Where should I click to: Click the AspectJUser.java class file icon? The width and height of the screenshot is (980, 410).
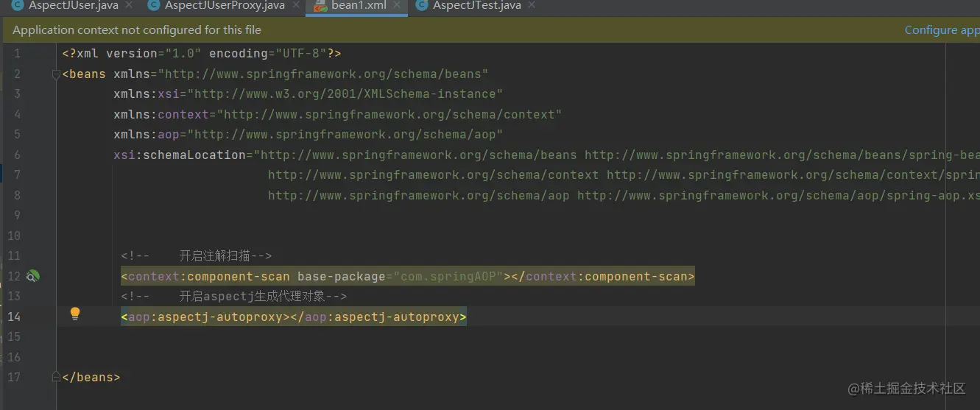tap(17, 6)
